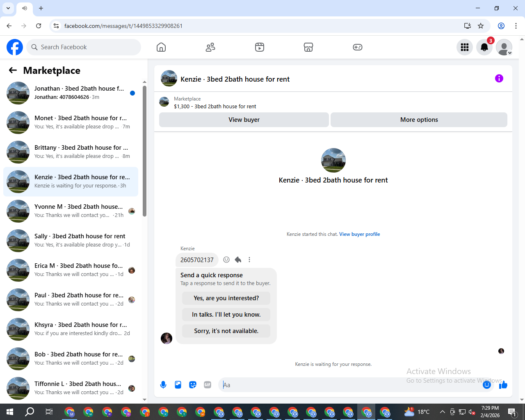Viewport: 525px width, 420px height.
Task: Reply to the 2605702137 message
Action: coord(238,260)
